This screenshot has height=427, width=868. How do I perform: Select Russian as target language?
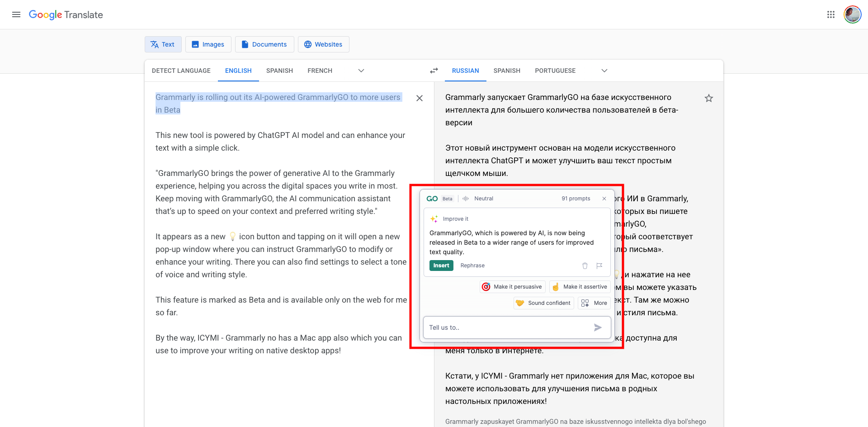tap(465, 71)
